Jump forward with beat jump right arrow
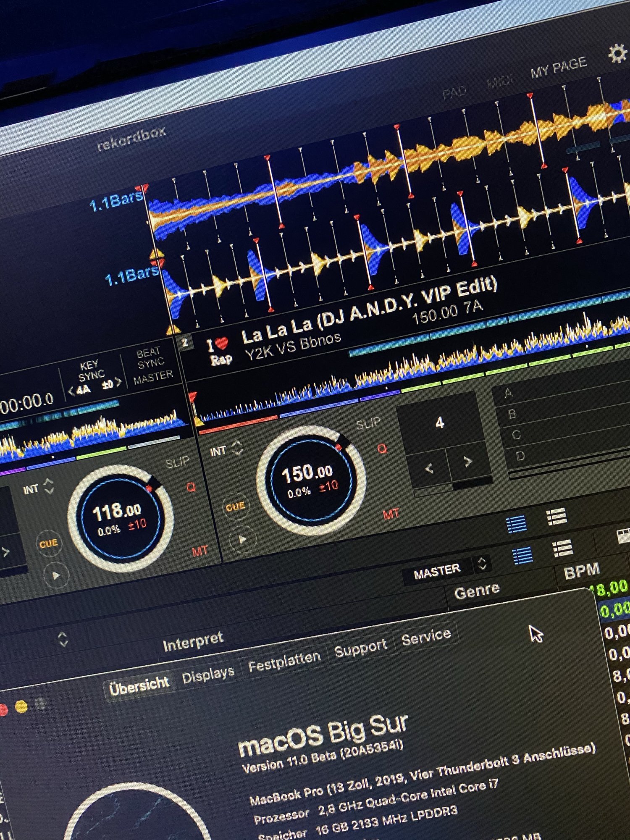The image size is (630, 840). coord(468,461)
